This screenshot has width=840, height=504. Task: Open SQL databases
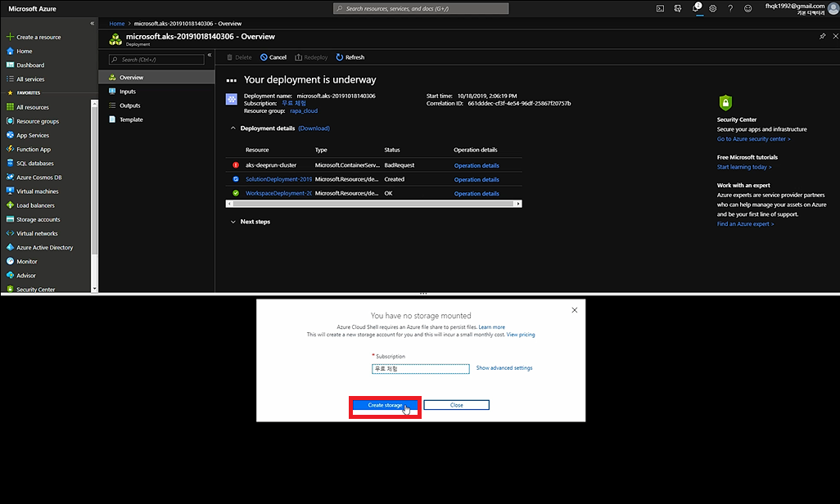pyautogui.click(x=30, y=163)
